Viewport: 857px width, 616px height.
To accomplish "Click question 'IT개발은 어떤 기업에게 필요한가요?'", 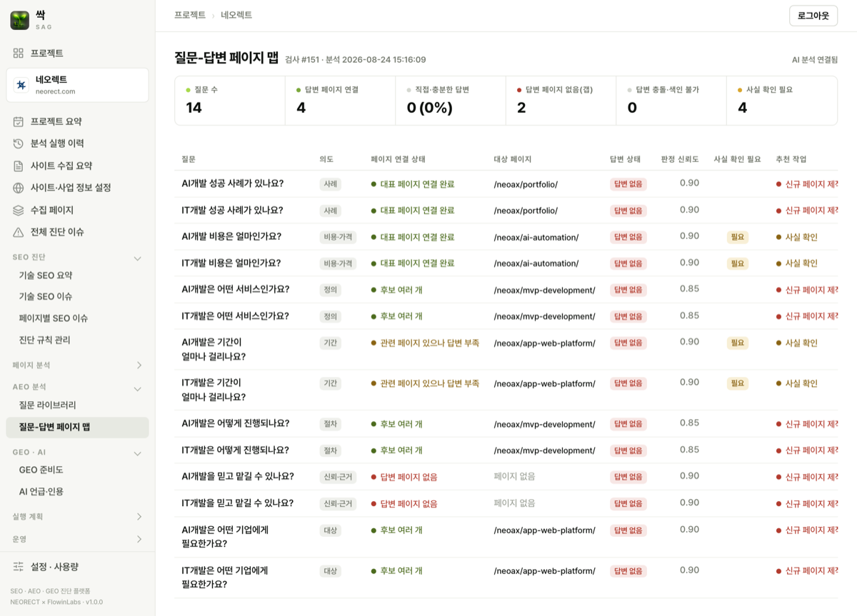I will [225, 577].
